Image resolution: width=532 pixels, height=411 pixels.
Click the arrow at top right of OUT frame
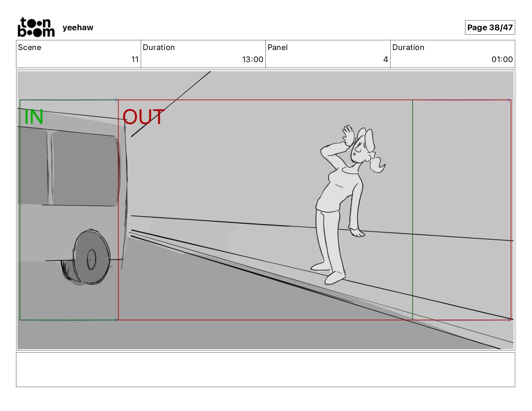(509, 100)
